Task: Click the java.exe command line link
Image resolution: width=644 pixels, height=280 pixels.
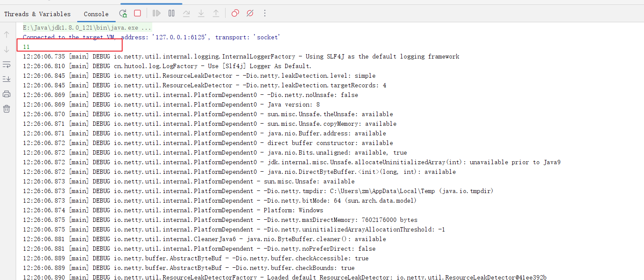Action: [87, 28]
